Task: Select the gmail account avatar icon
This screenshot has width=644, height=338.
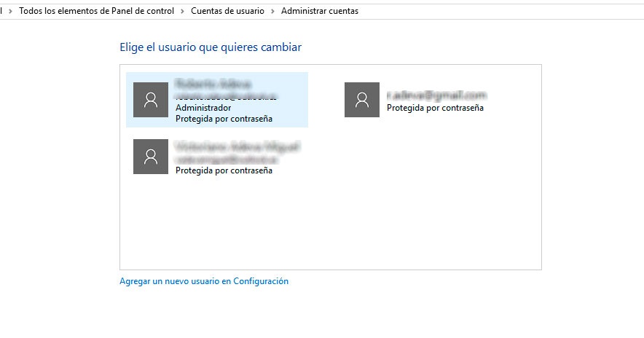Action: 362,100
